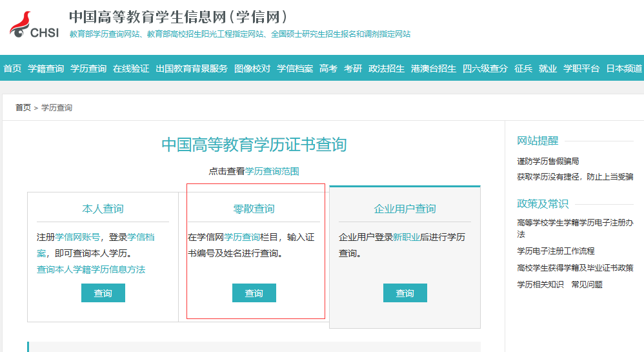Open 四六级查分 navigation item
The width and height of the screenshot is (644, 352).
[x=485, y=68]
